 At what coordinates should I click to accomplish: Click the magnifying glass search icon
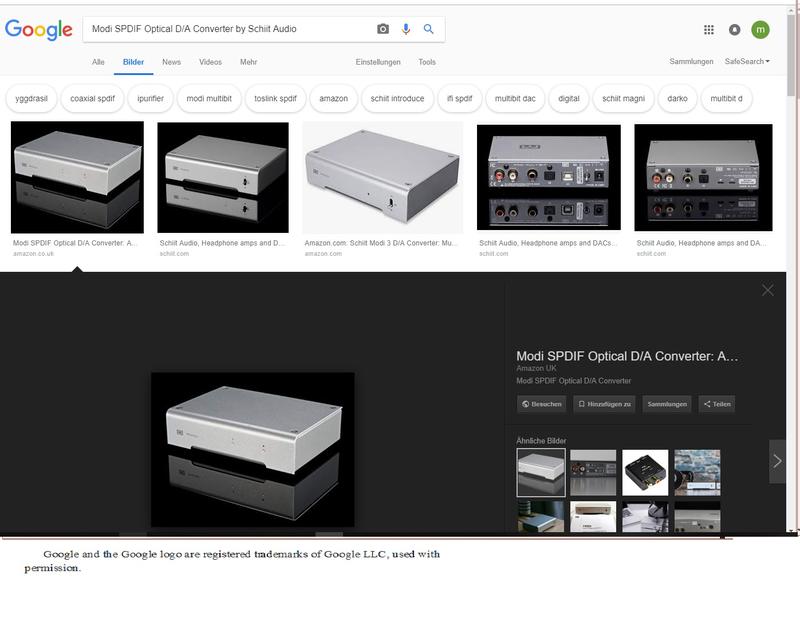click(428, 29)
